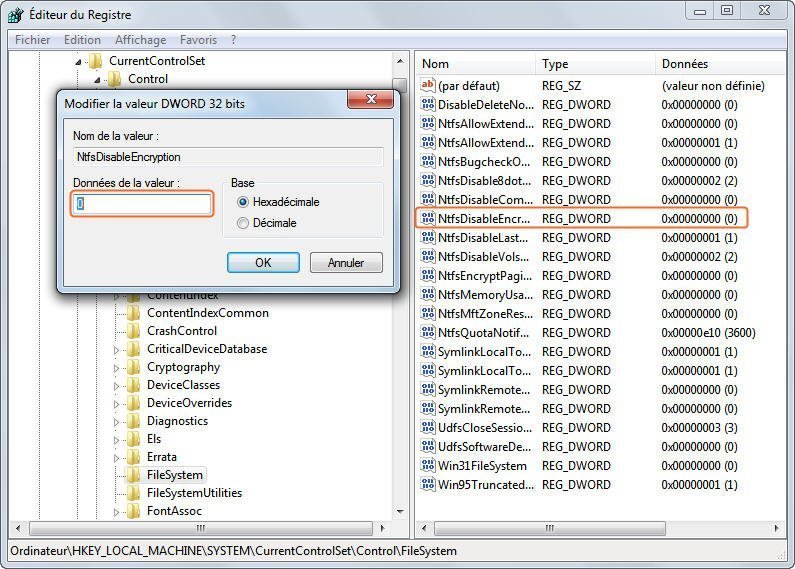
Task: Click into the Données de la valeur field
Action: click(x=142, y=203)
